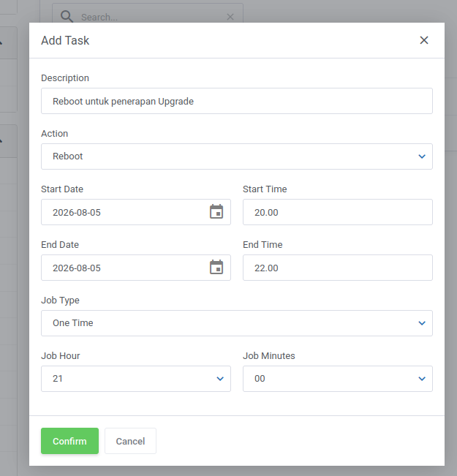Close the Add Task dialog with X
Screen dimensions: 457x476
coord(424,40)
